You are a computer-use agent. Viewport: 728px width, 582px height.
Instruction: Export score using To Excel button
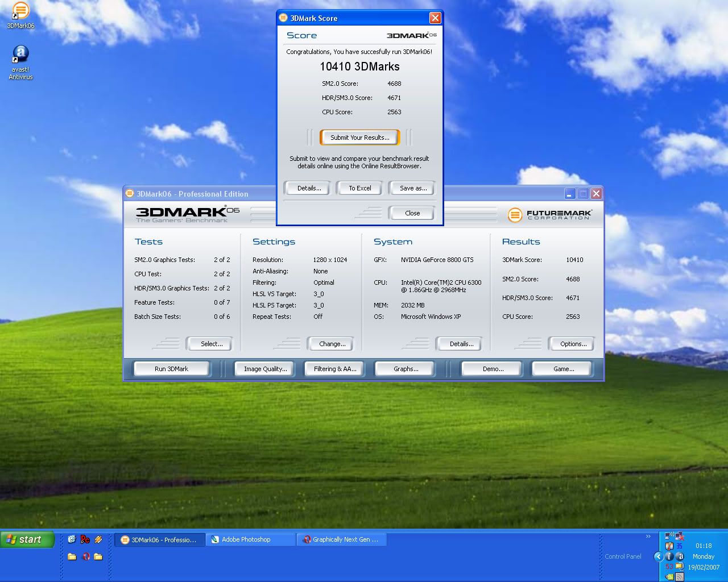click(x=359, y=188)
